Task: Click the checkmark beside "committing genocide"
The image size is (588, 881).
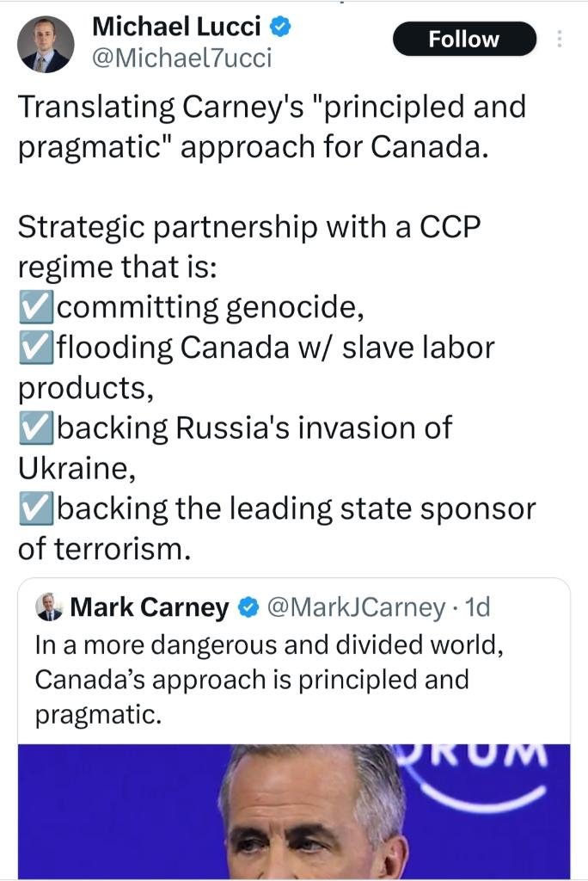Action: (x=35, y=307)
